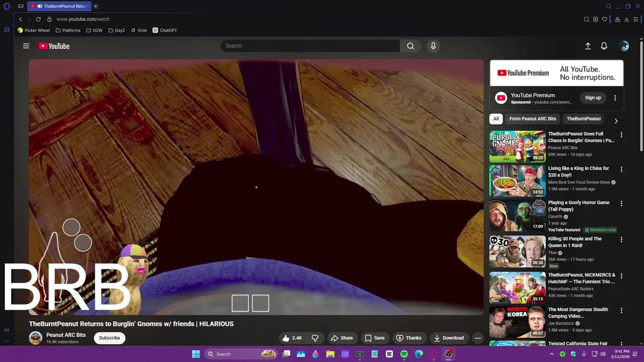Go to YouTube home via logo
The height and width of the screenshot is (362, 644).
pyautogui.click(x=54, y=46)
